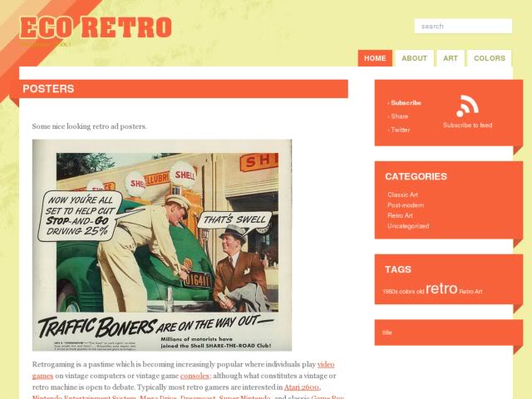Go to the Home tab
Viewport: 532px width, 399px height.
375,58
